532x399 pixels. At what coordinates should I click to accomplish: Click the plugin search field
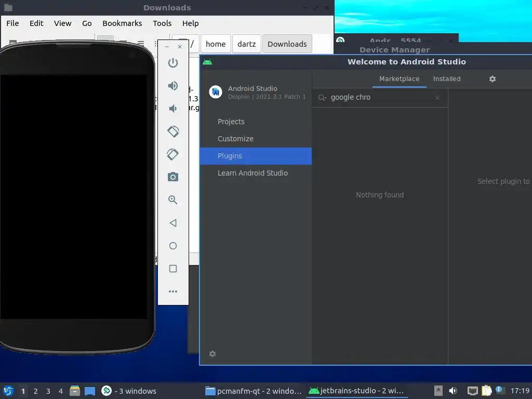coord(380,97)
